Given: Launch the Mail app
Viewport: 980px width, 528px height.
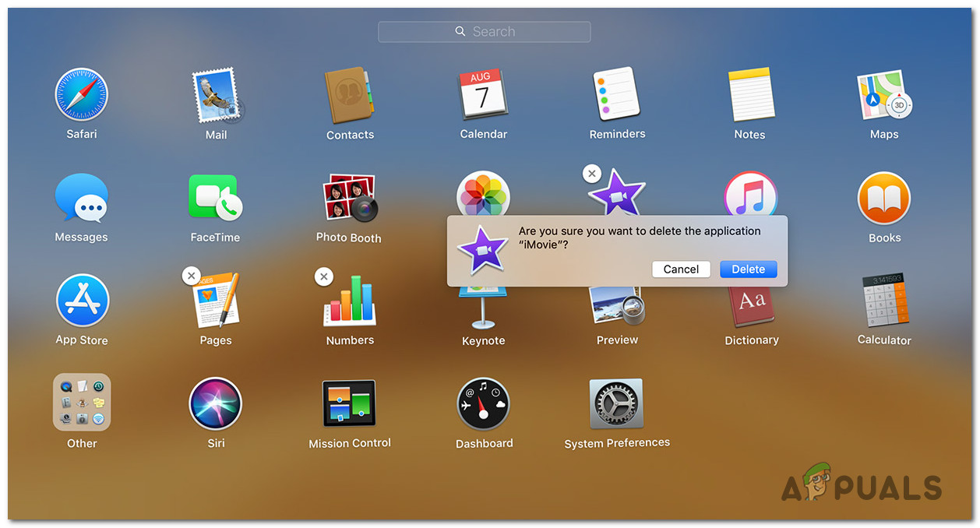Looking at the screenshot, I should 216,95.
